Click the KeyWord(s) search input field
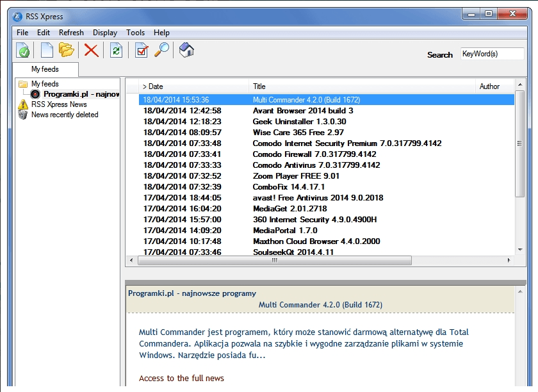This screenshot has width=538, height=392. coord(492,54)
